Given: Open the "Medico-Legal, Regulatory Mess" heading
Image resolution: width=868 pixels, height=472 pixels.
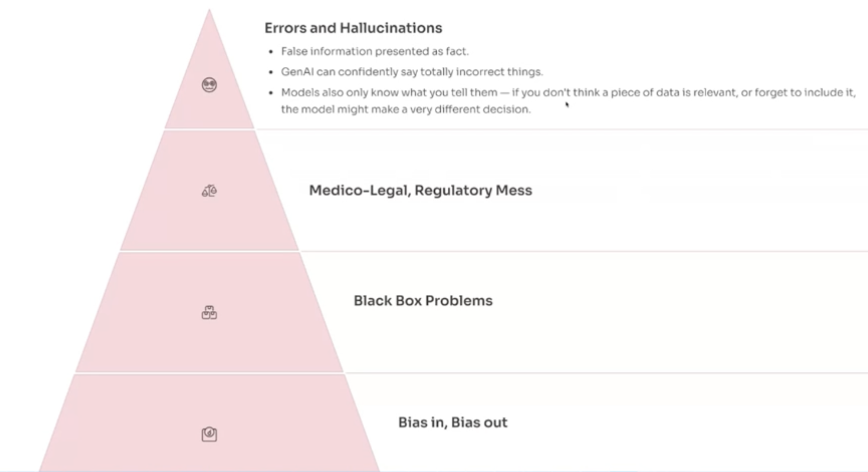Looking at the screenshot, I should [420, 190].
